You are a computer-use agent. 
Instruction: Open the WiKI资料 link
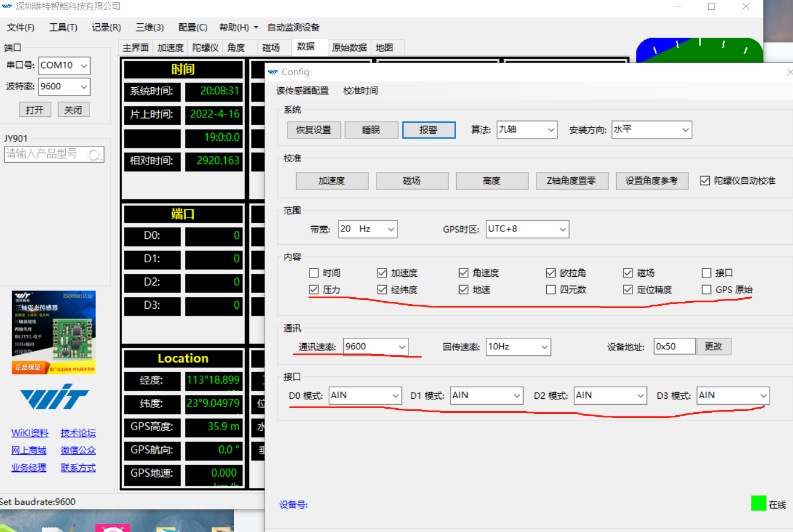pos(29,433)
